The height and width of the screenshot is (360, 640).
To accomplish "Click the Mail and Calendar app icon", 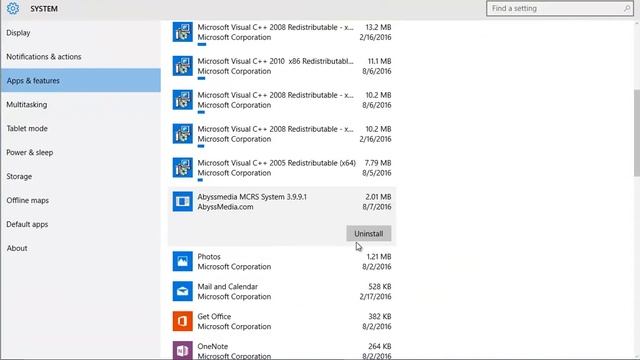I will [182, 291].
